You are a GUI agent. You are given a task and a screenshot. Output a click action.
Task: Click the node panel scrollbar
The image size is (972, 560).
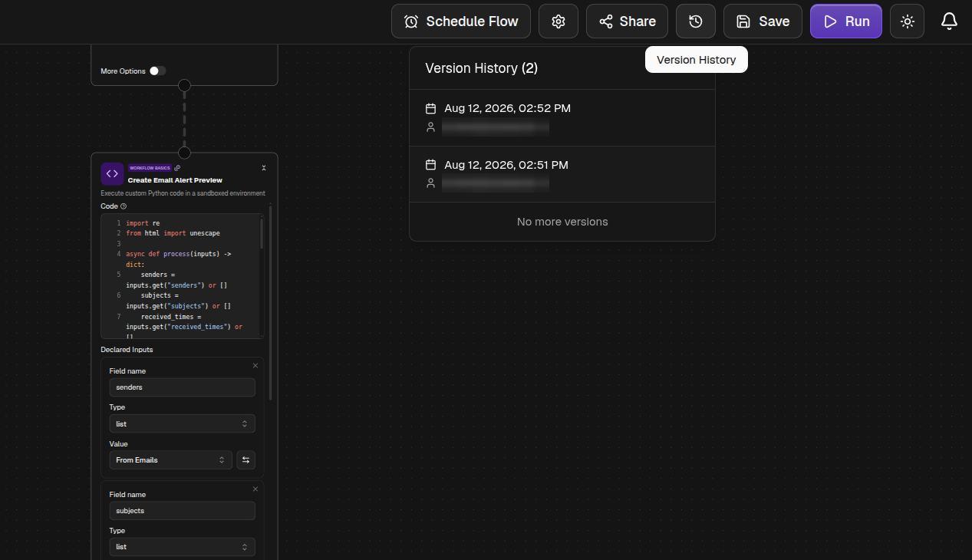[x=270, y=303]
